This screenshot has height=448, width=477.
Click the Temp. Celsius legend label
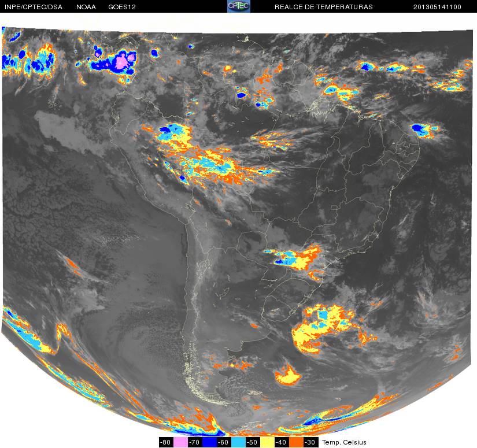click(344, 442)
